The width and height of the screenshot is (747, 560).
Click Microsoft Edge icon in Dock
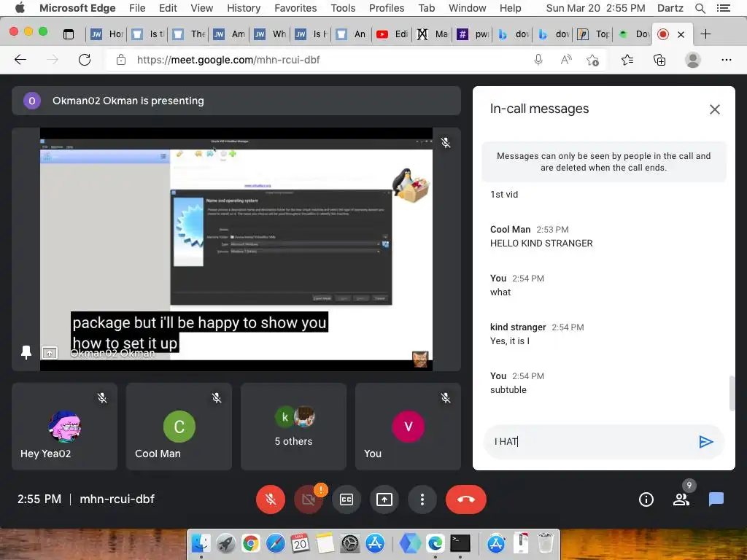pyautogui.click(x=435, y=542)
